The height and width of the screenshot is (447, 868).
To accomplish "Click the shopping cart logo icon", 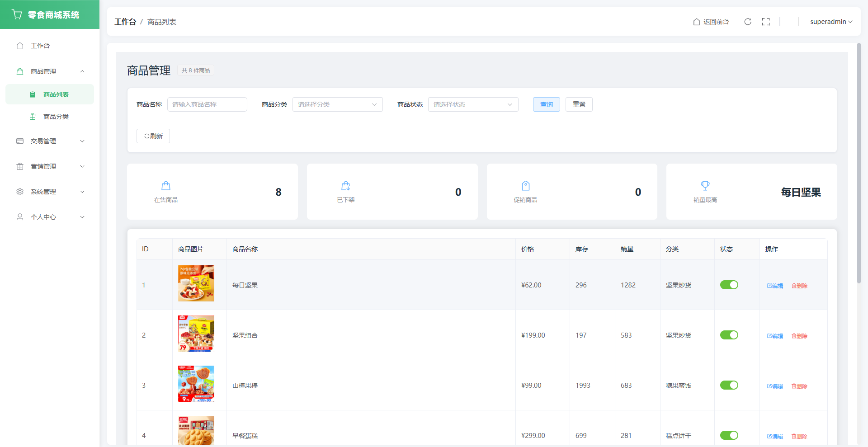I will point(17,14).
